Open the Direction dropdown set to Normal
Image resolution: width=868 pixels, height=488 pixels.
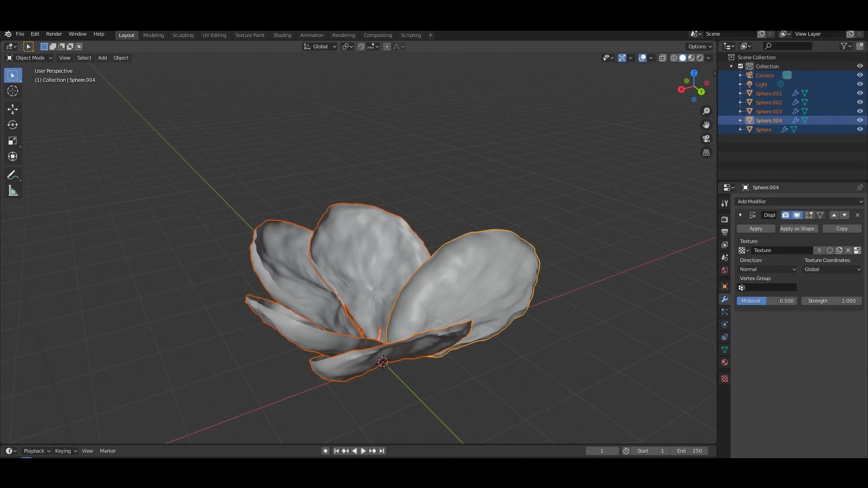coord(767,269)
